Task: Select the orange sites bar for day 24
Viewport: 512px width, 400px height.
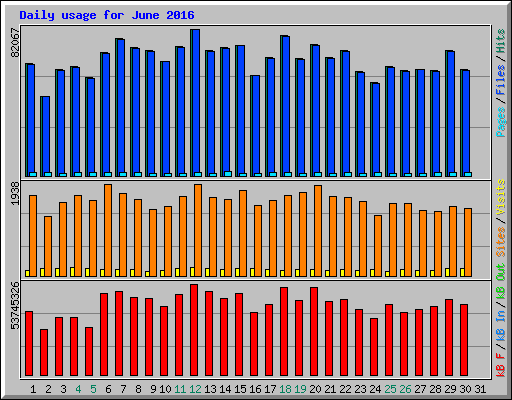Action: tap(378, 246)
